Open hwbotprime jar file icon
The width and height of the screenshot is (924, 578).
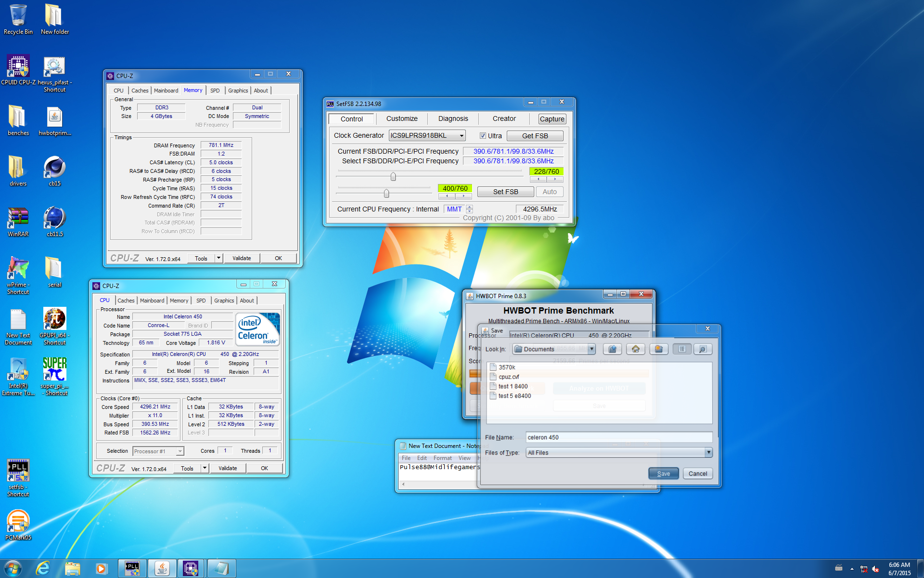click(x=54, y=120)
